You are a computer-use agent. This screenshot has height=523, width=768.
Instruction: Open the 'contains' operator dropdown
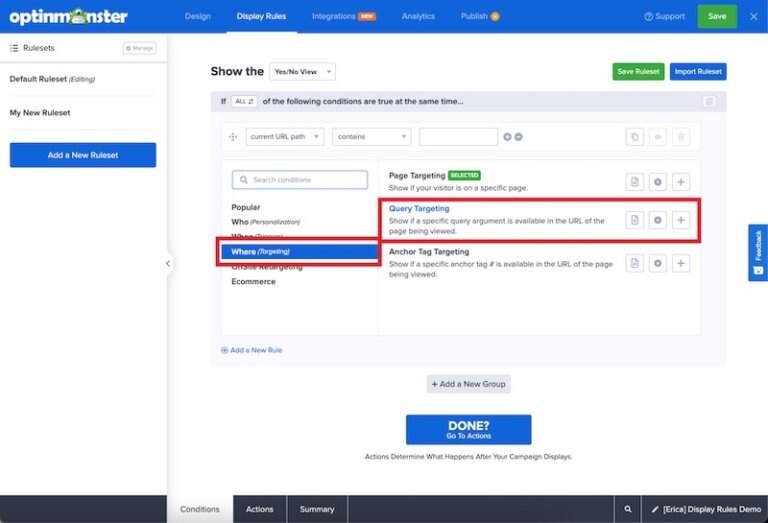click(x=372, y=137)
